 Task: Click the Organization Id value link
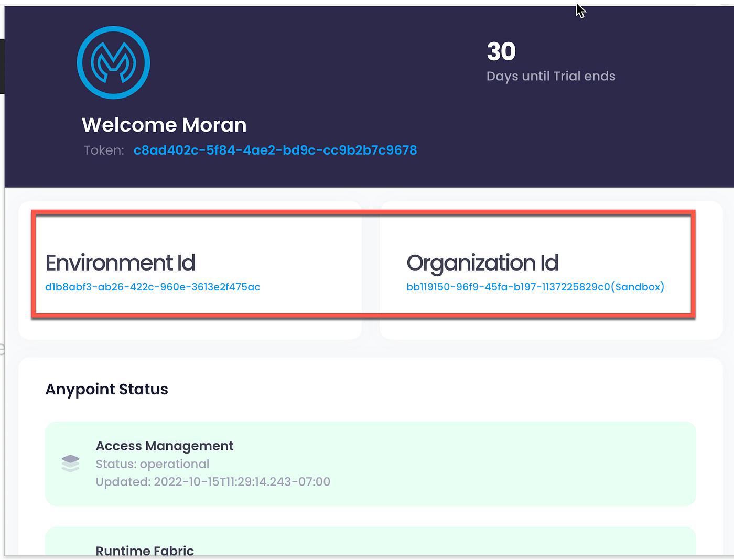point(535,287)
